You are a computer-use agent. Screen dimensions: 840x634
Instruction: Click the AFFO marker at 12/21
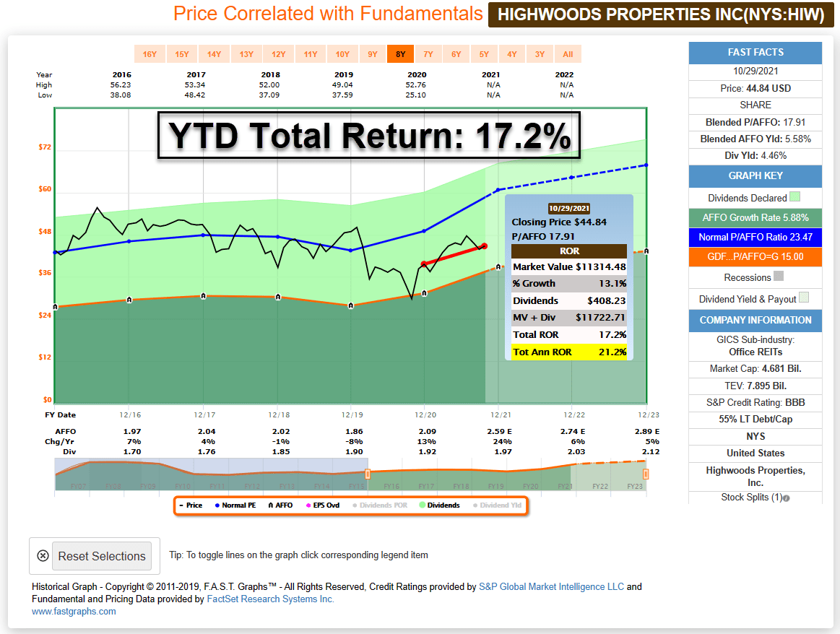click(x=498, y=266)
